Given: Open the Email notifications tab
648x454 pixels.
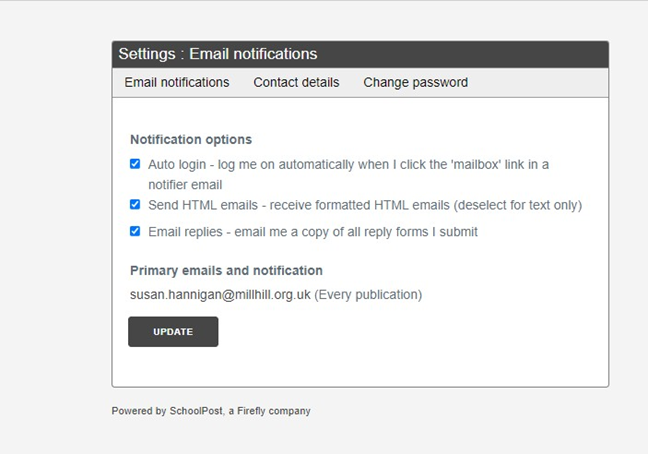Looking at the screenshot, I should pos(177,82).
